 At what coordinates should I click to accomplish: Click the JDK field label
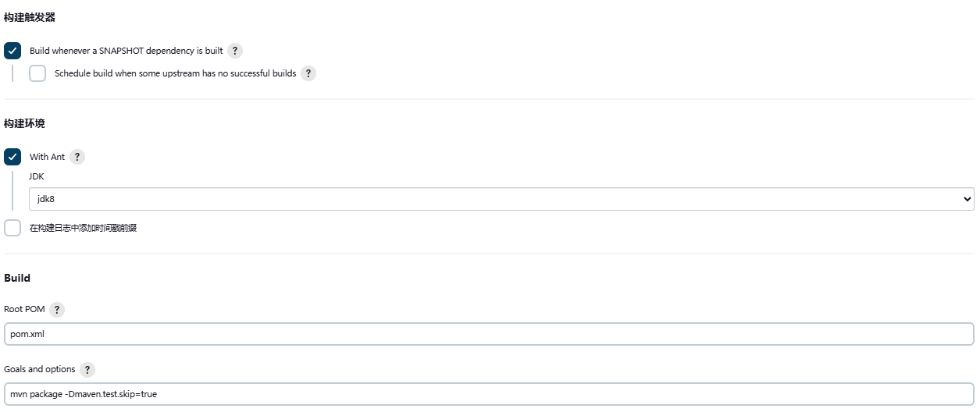(x=37, y=176)
